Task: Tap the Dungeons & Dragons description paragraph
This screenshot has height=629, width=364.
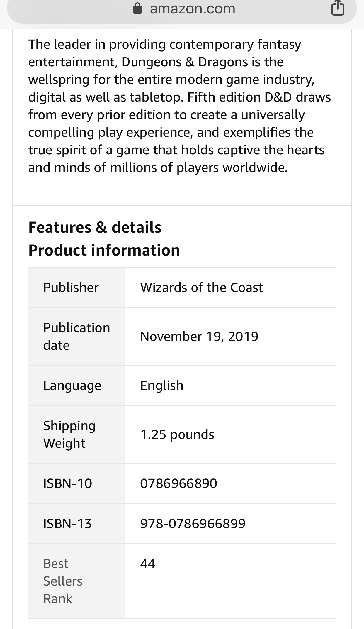Action: click(x=179, y=106)
